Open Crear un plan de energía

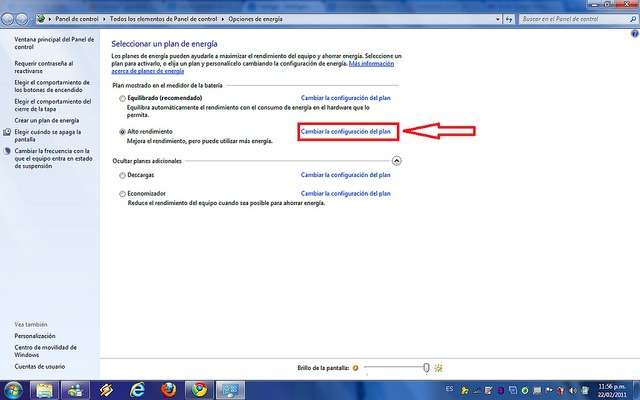(x=47, y=120)
